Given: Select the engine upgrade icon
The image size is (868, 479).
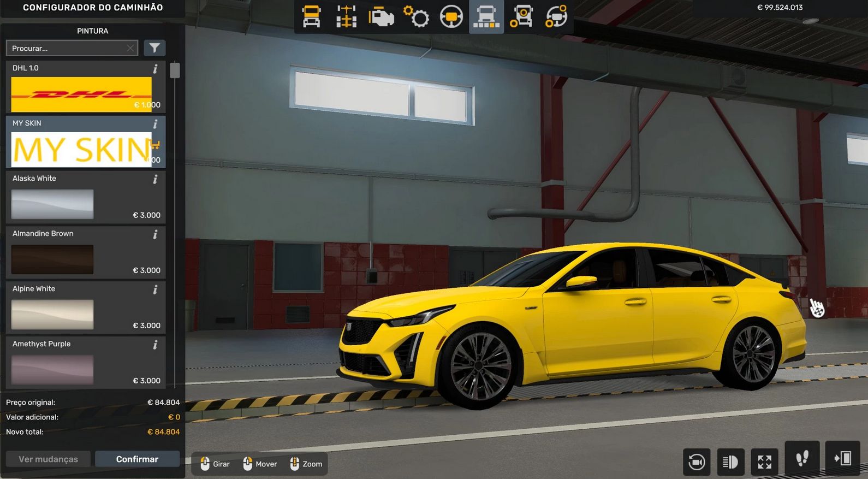Looking at the screenshot, I should point(381,16).
